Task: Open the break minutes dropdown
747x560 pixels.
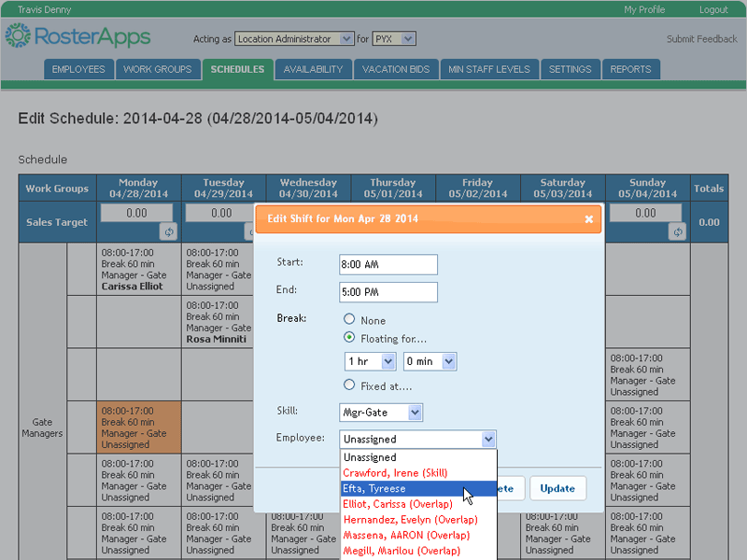Action: tap(430, 361)
